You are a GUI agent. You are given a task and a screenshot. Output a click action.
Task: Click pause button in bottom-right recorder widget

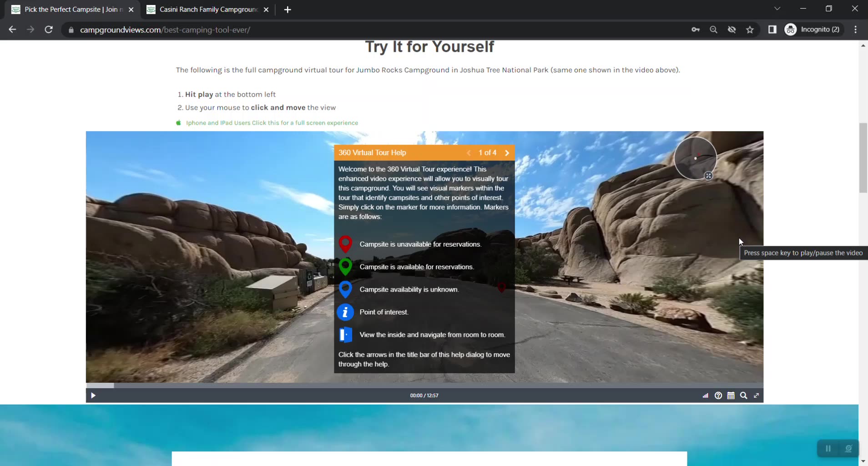click(828, 449)
